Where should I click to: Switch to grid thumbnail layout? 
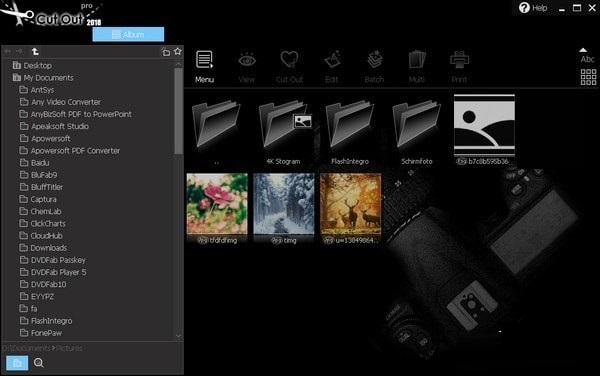pos(588,77)
